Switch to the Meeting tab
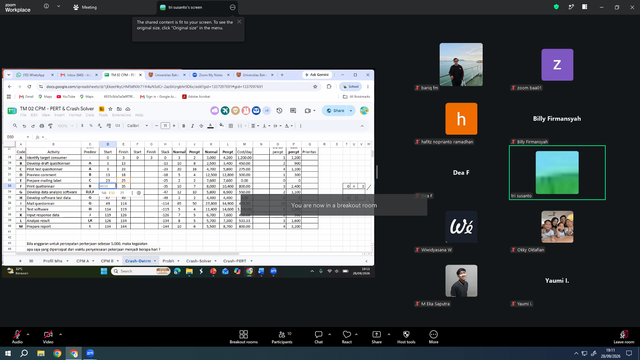 pos(85,7)
